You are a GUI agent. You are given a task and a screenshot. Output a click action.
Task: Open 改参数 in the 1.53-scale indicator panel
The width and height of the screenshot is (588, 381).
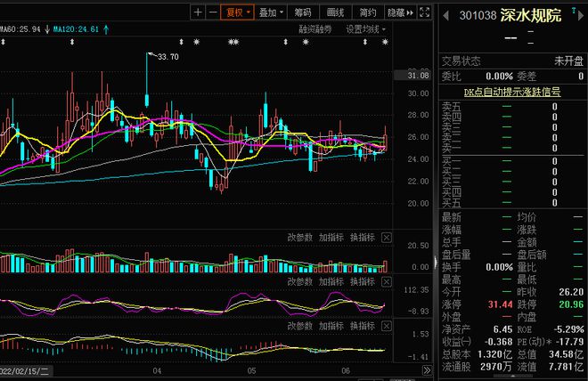(299, 326)
